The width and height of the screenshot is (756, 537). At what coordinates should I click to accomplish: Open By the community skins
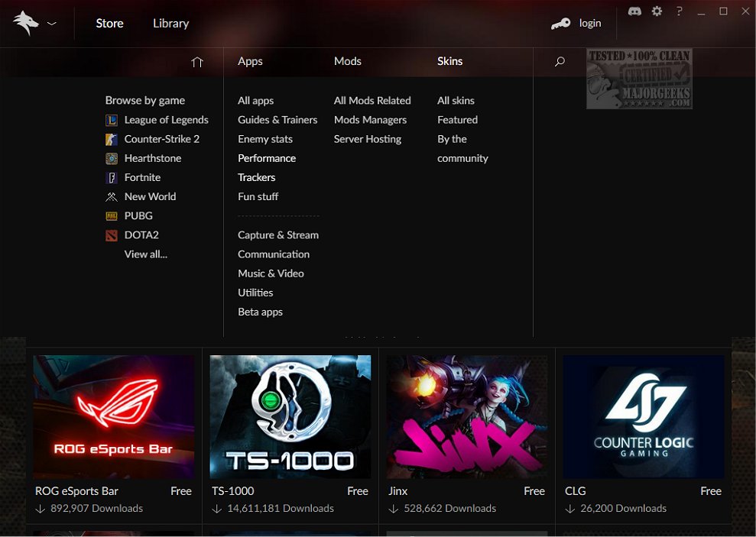pyautogui.click(x=462, y=149)
